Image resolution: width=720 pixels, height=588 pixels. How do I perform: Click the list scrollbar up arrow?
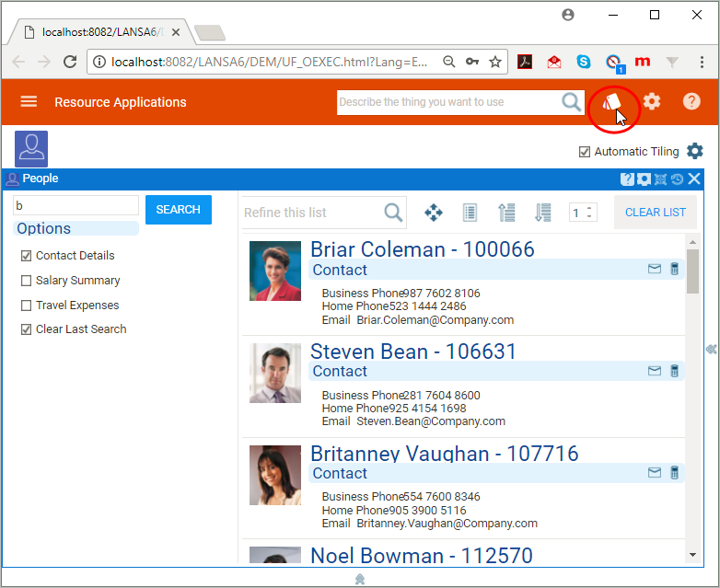[692, 242]
